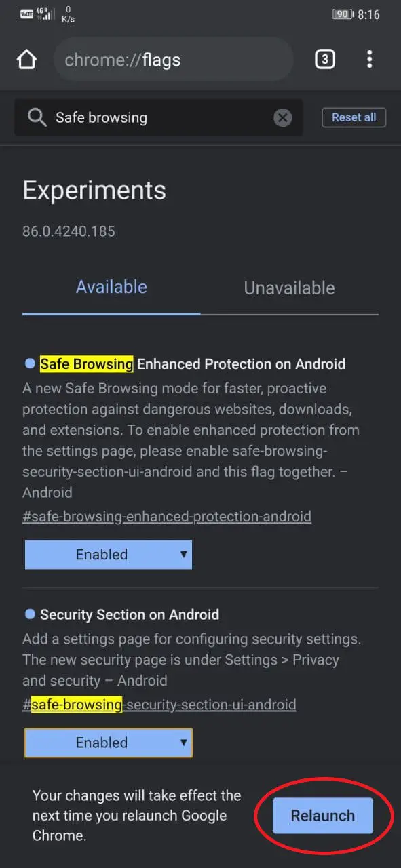Viewport: 401px width, 868px height.
Task: Tap the signal strength status icon
Action: click(x=47, y=14)
